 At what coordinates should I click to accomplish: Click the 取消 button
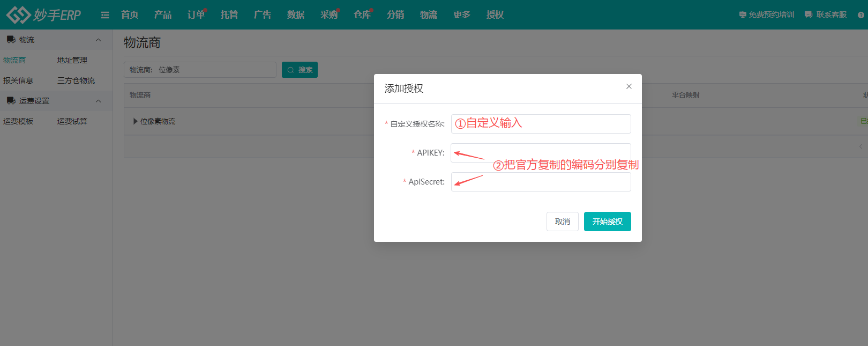click(562, 222)
